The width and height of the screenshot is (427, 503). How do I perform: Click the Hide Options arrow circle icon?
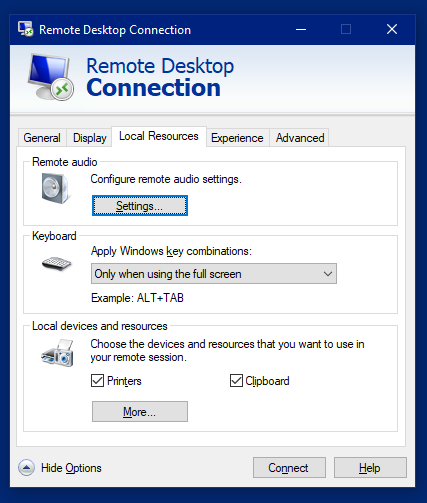point(26,468)
